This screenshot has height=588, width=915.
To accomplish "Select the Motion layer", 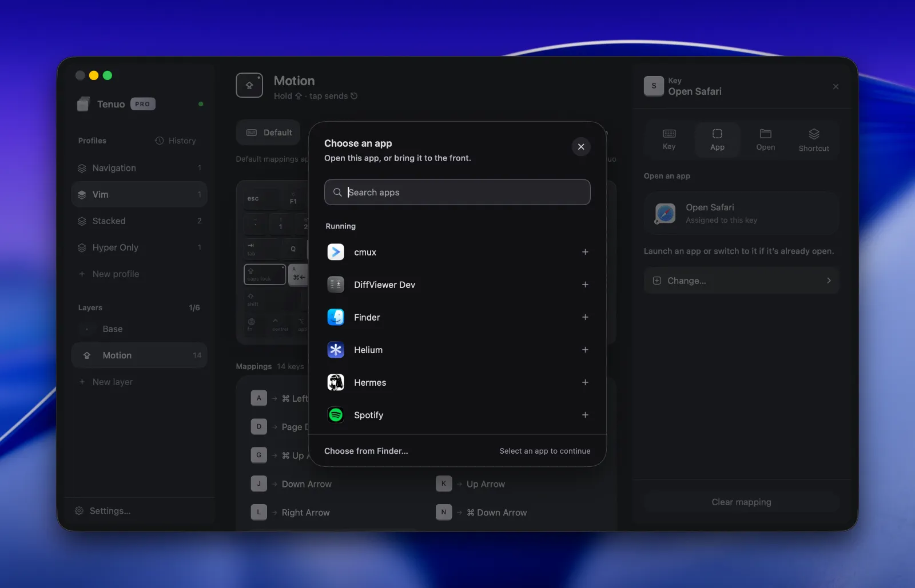I will coord(139,355).
